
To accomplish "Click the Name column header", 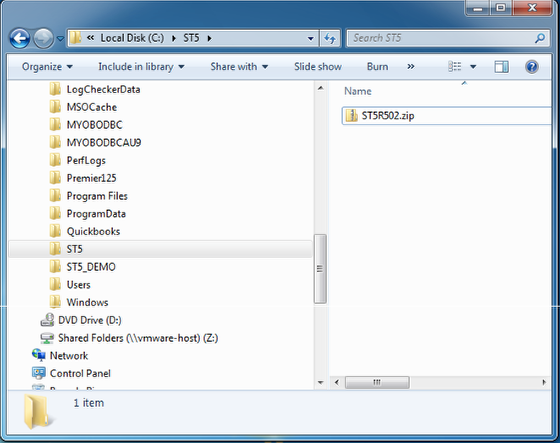I will pyautogui.click(x=358, y=91).
